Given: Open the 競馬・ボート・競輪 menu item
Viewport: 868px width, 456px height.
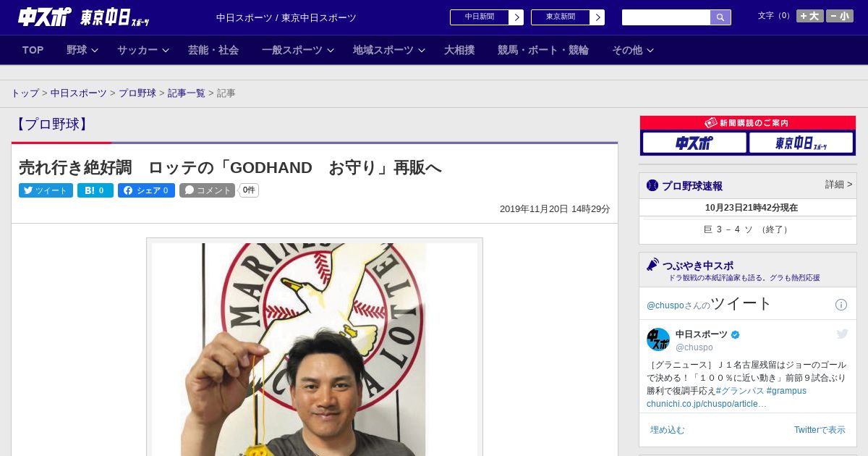Looking at the screenshot, I should tap(543, 50).
